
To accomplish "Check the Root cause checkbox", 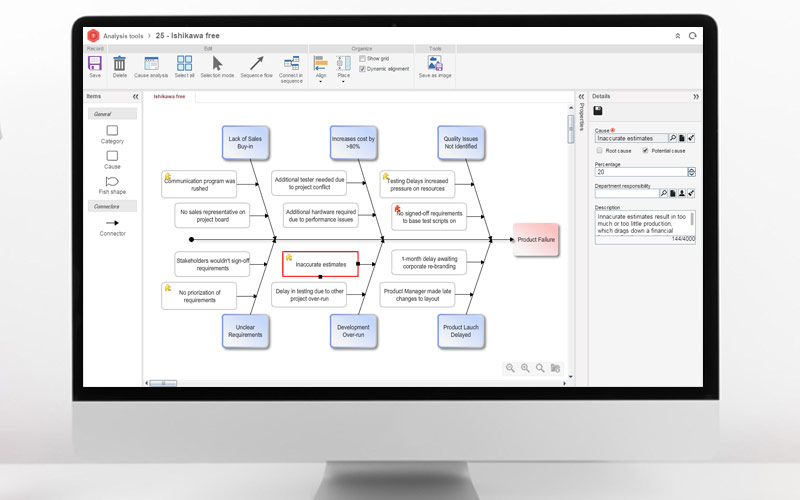I will (599, 150).
